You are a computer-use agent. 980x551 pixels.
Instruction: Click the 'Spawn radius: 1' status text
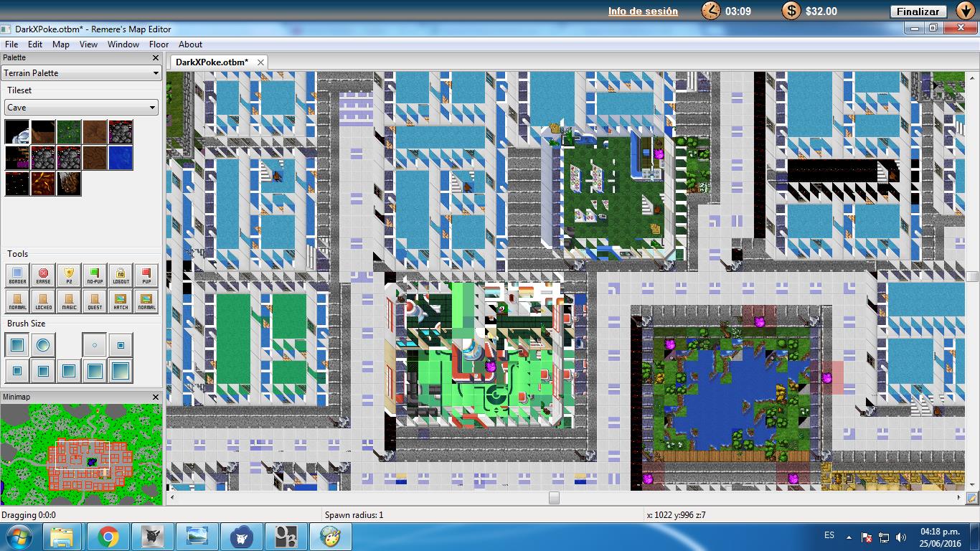(x=354, y=515)
